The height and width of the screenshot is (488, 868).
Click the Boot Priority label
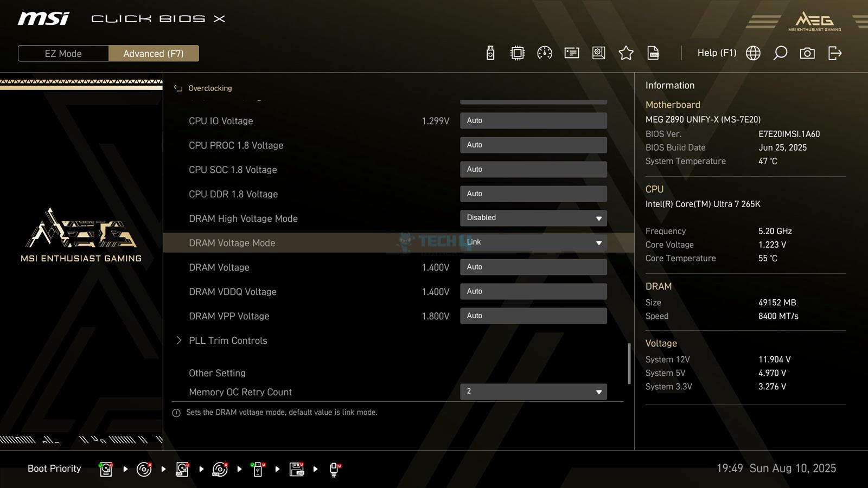point(54,468)
